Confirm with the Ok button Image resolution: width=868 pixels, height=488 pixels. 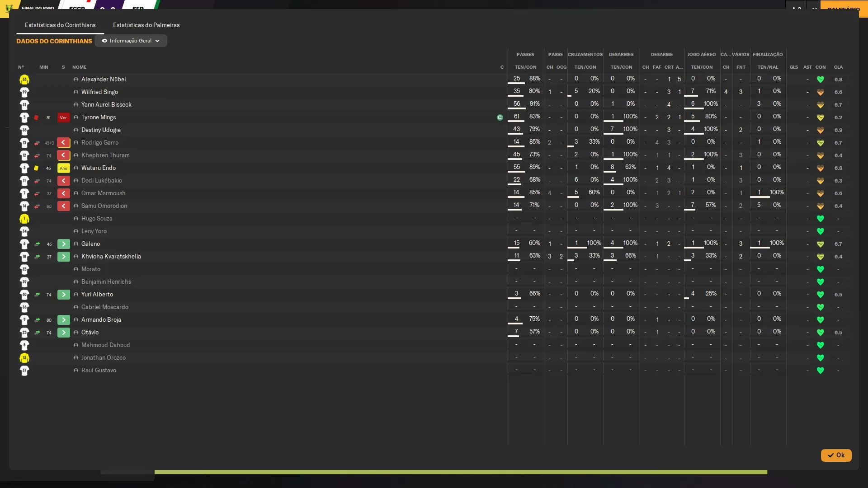click(836, 455)
